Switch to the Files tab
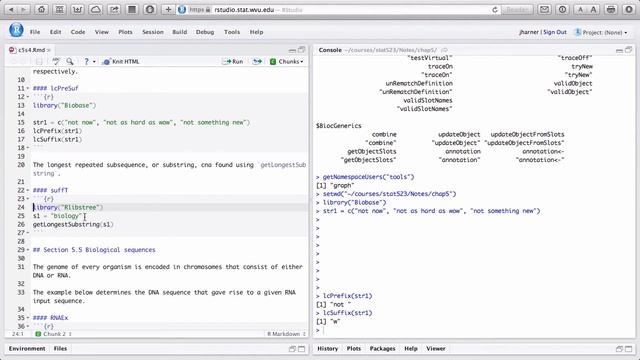The height and width of the screenshot is (360, 640). pos(60,349)
